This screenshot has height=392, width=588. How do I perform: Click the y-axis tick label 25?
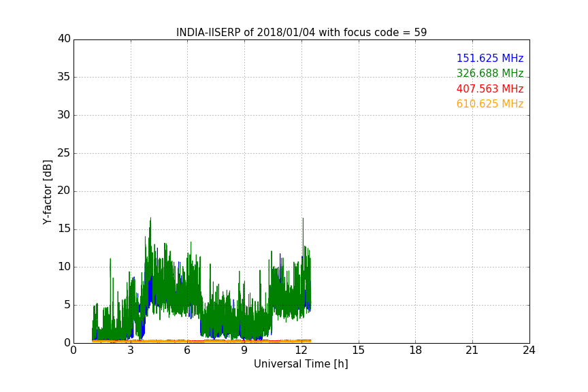(x=64, y=153)
